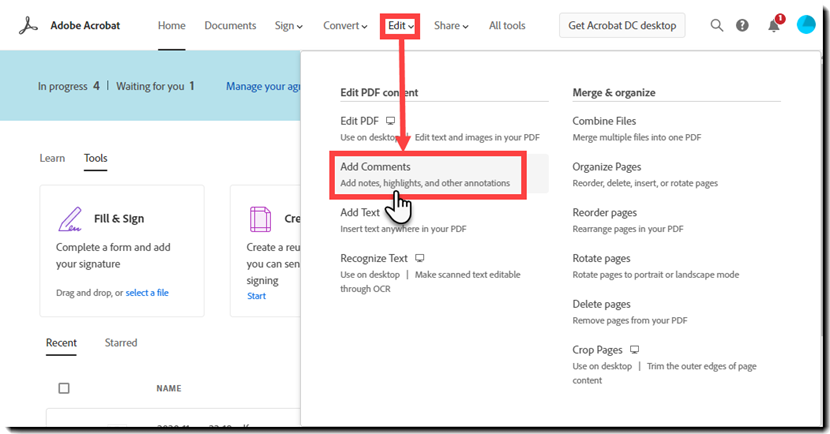Click the Start link on signing card
Image resolution: width=830 pixels, height=434 pixels.
(x=256, y=296)
